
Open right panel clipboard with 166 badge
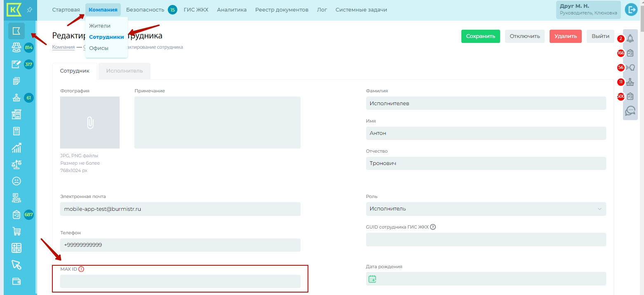(x=630, y=53)
